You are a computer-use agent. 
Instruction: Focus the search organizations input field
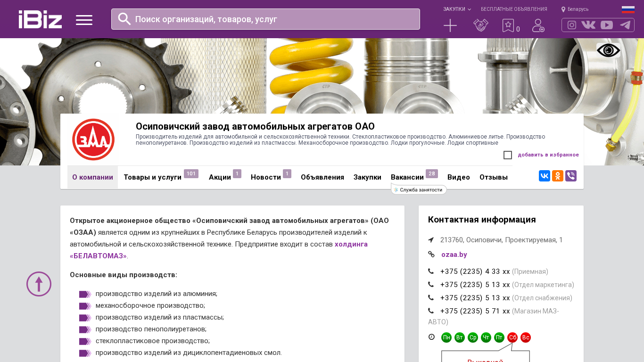click(x=265, y=19)
